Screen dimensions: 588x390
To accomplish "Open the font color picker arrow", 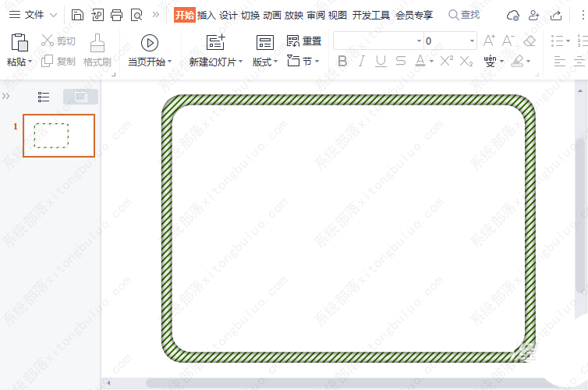I will point(431,62).
